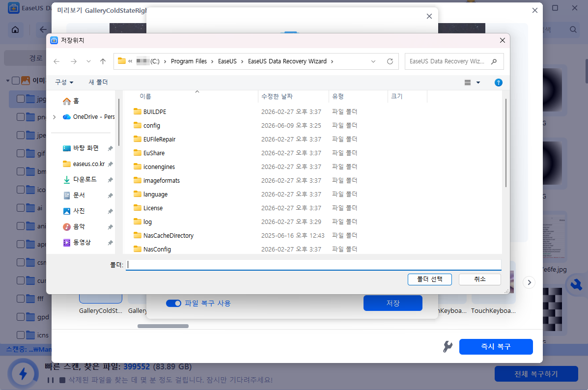Viewport: 588px width, 390px height.
Task: Open view options dropdown arrow
Action: tap(478, 83)
